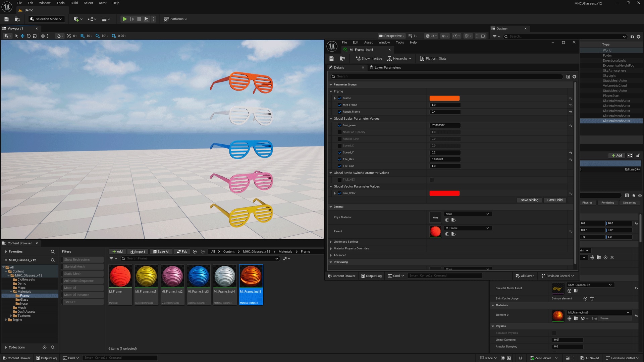Select the Physics filter tab in Details
The width and height of the screenshot is (644, 362).
(x=587, y=203)
